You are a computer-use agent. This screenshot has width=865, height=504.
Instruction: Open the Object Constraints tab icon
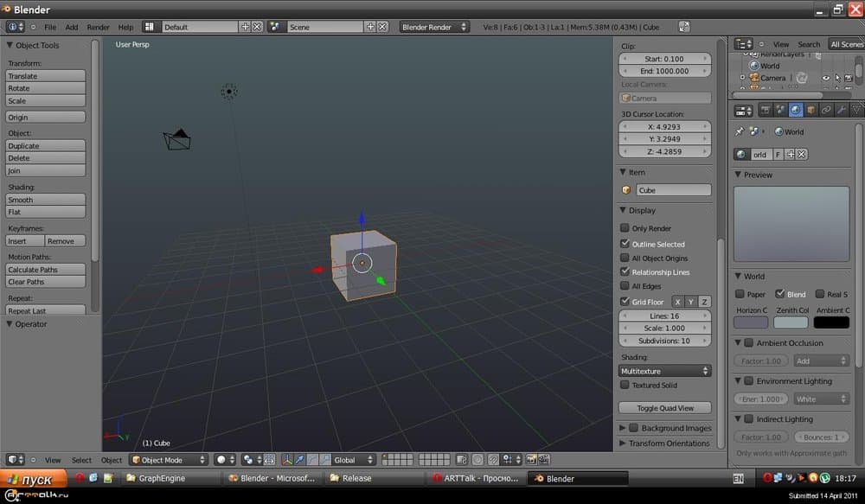coord(826,111)
